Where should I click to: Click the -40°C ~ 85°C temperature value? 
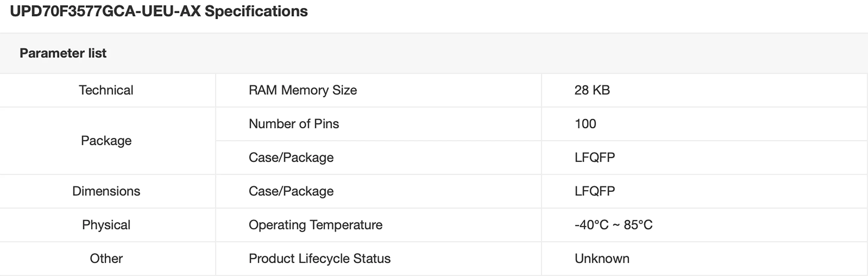613,225
